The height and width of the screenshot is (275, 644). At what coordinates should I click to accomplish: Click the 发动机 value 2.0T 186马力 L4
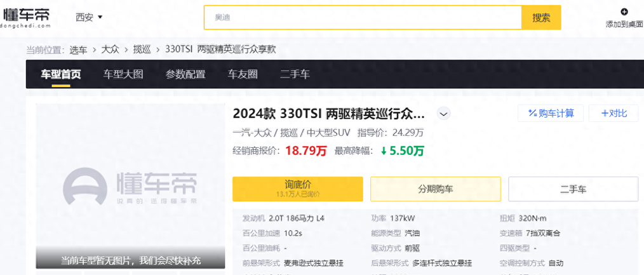297,218
